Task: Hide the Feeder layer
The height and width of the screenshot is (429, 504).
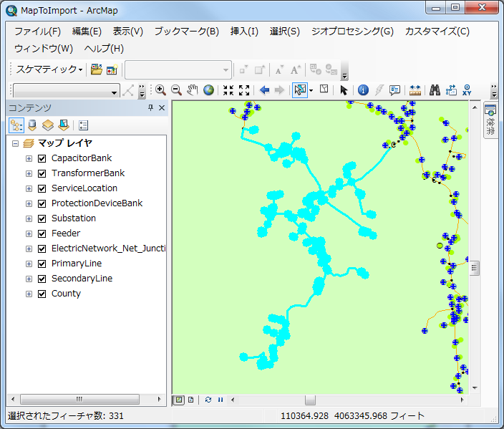Action: click(42, 233)
